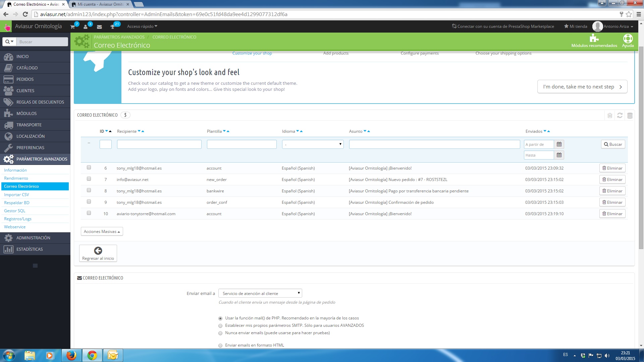Click the shopping cart orders icon

click(x=73, y=27)
